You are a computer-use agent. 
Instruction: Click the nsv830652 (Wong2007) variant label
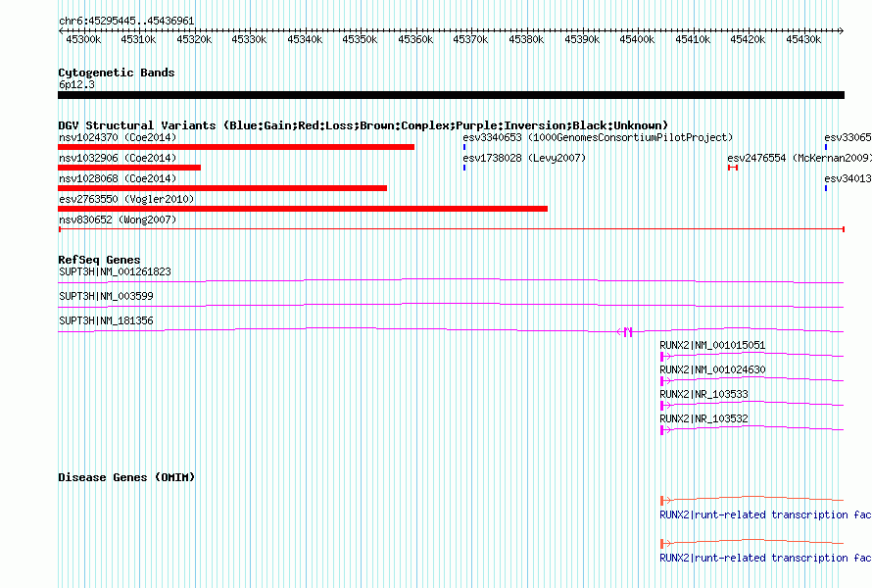click(x=118, y=220)
